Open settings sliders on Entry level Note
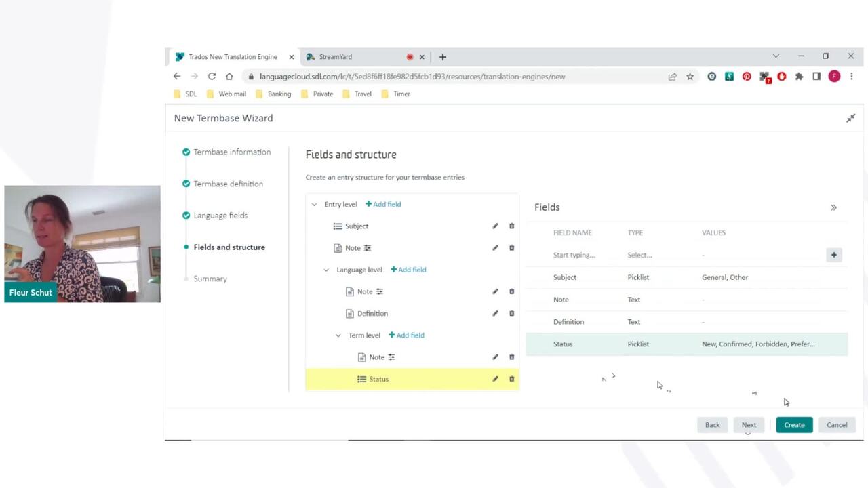This screenshot has width=868, height=488. (368, 248)
